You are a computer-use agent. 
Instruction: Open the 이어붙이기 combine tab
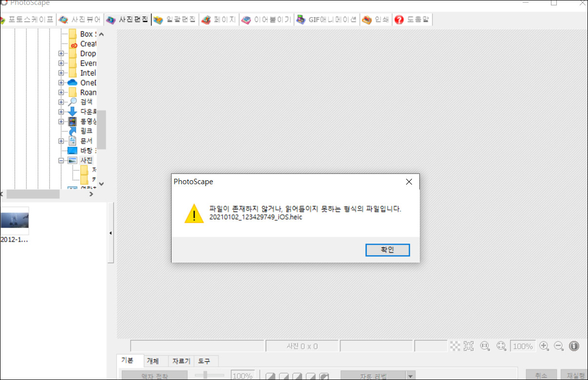click(267, 20)
